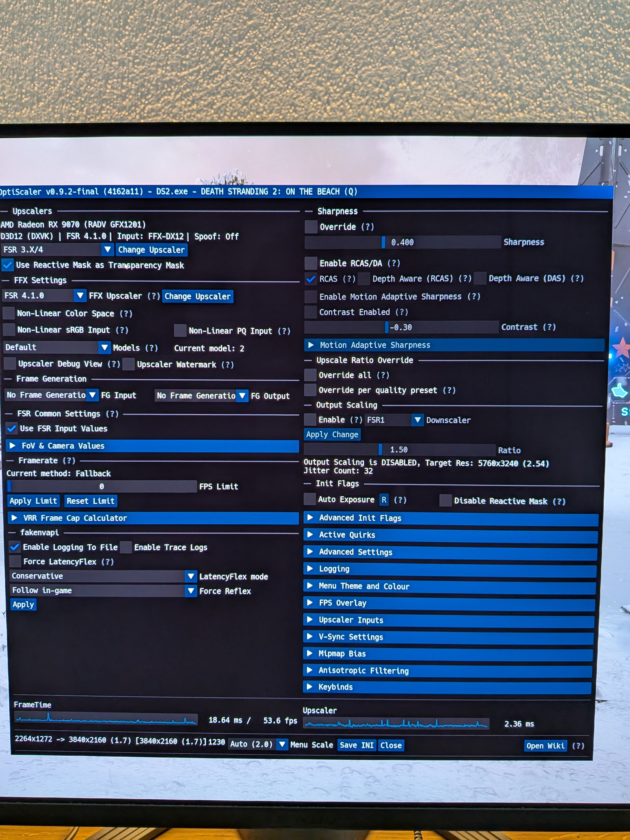Tick the Non-Linear sRGB Input checkbox
This screenshot has width=630, height=840.
(9, 330)
